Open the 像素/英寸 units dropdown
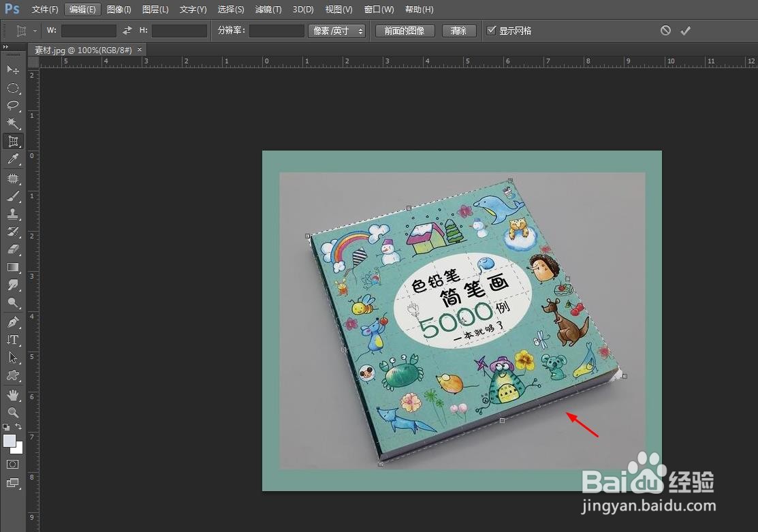758x532 pixels. point(337,31)
